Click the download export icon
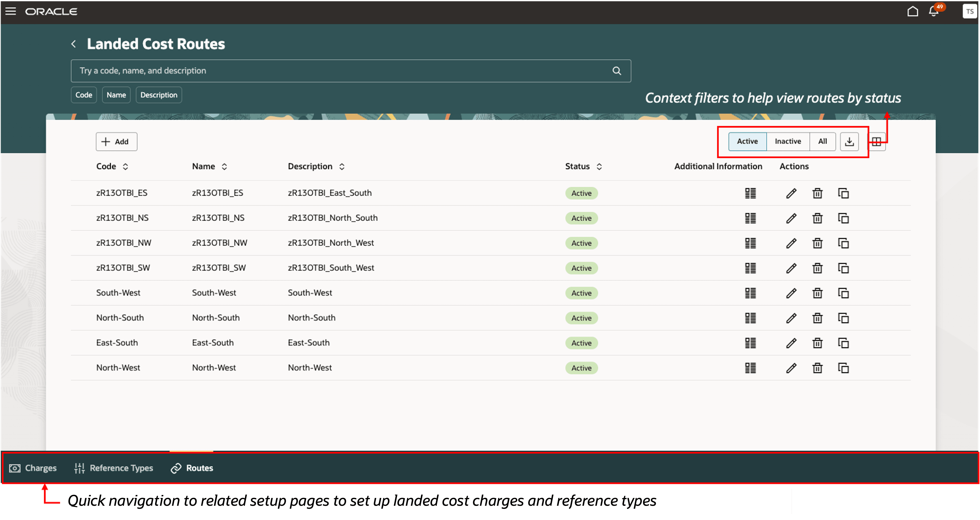 tap(849, 142)
